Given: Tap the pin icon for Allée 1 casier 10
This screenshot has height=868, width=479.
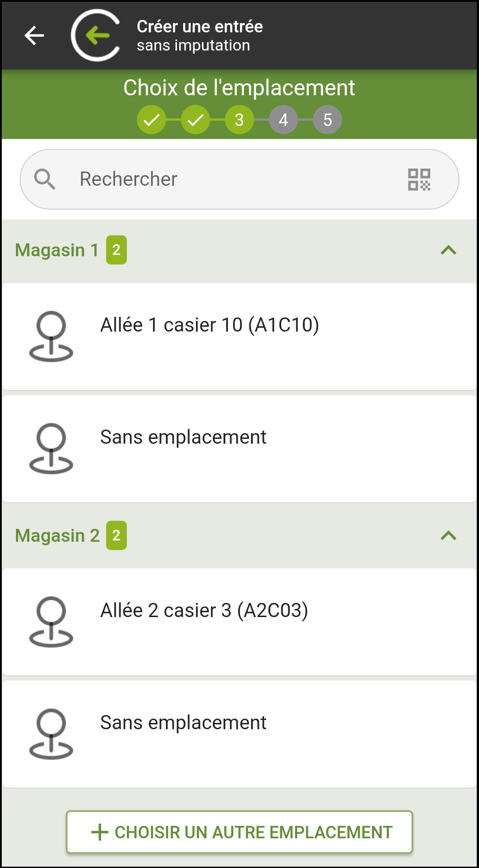Looking at the screenshot, I should tap(51, 336).
